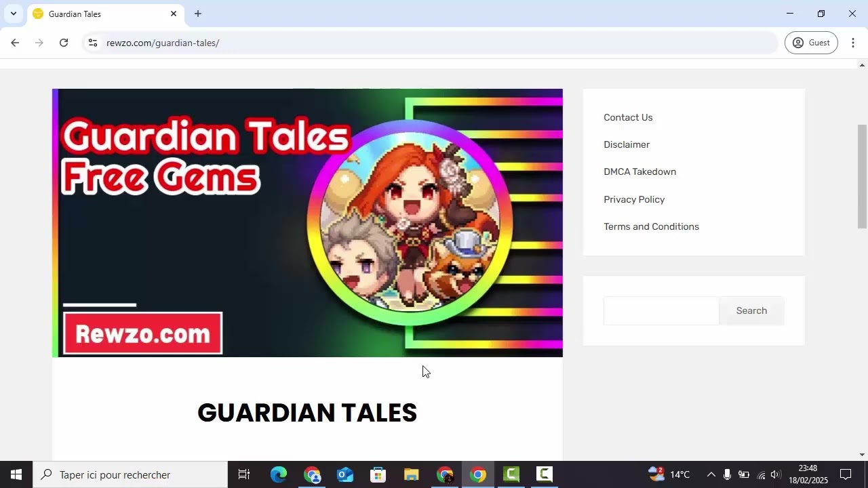The height and width of the screenshot is (488, 868).
Task: Open Chrome's three-dot menu
Action: [852, 43]
